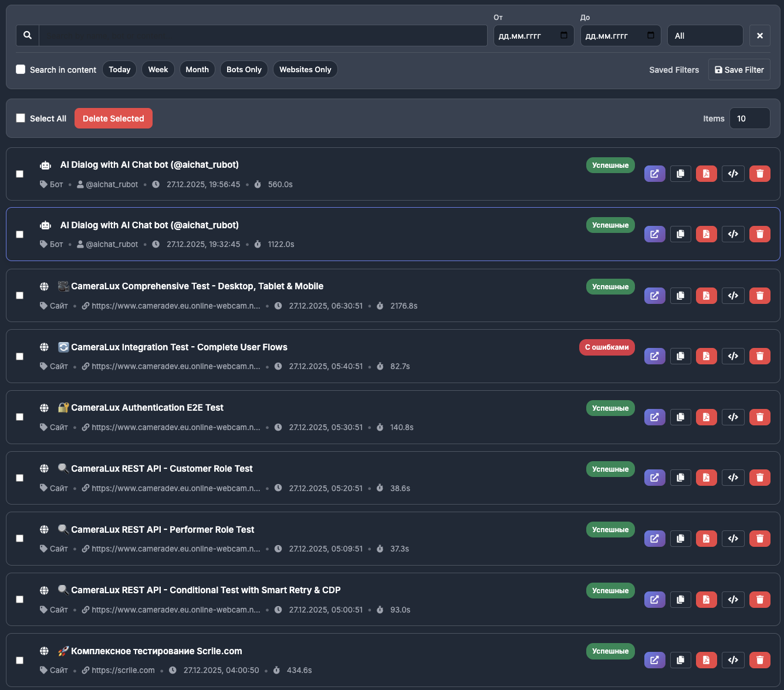Click the Успешные status badge on the first report

610,165
